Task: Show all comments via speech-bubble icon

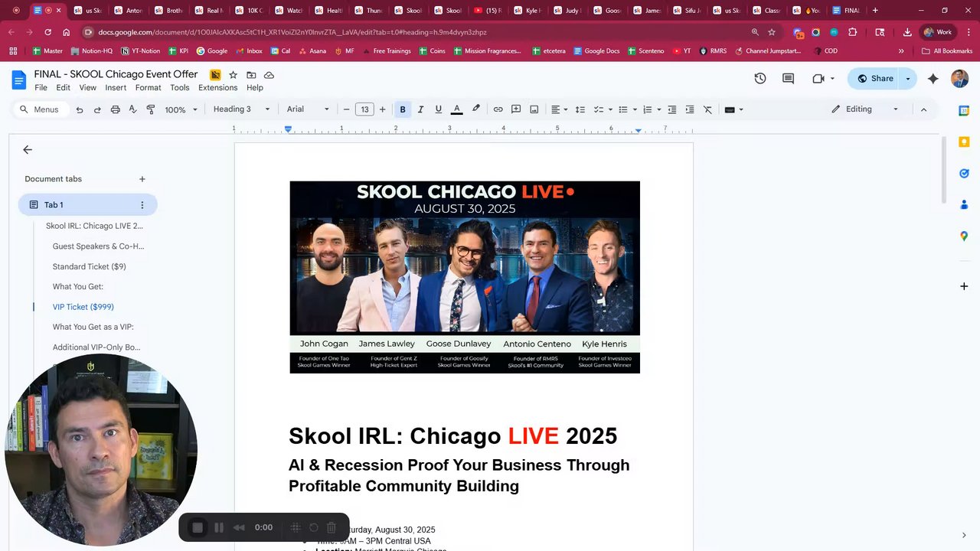Action: 788,78
